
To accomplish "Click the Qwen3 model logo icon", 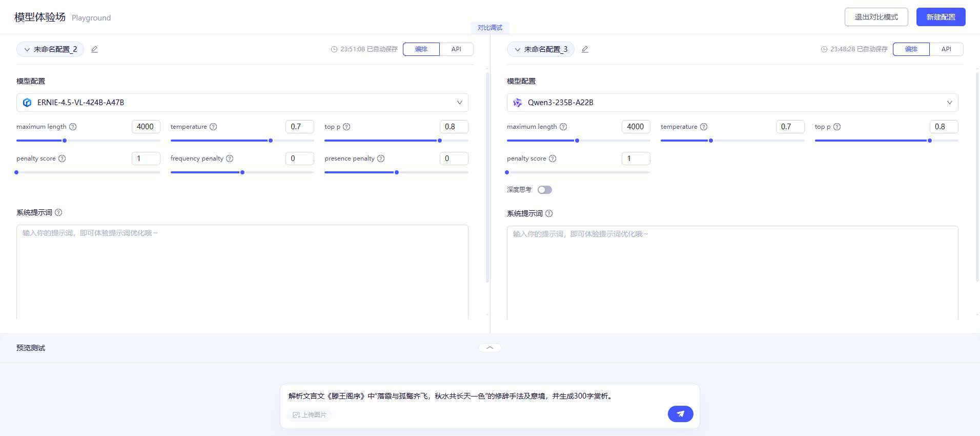I will click(518, 103).
